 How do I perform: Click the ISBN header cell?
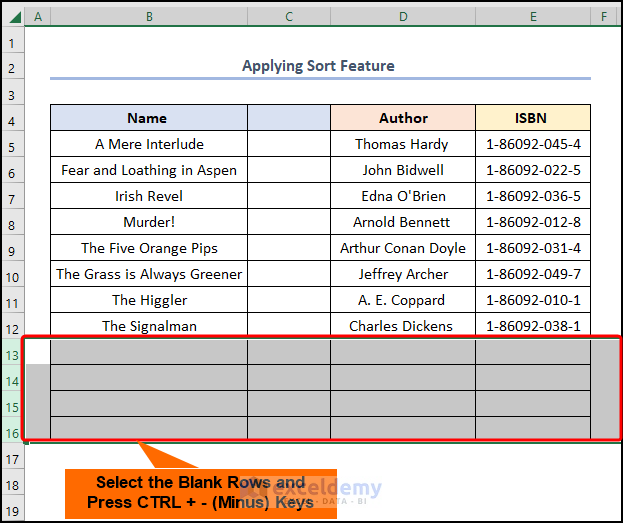[533, 118]
